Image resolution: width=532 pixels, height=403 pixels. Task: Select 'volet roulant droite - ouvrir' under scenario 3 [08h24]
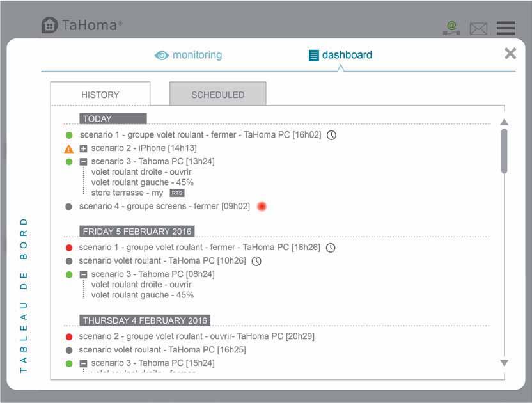141,285
